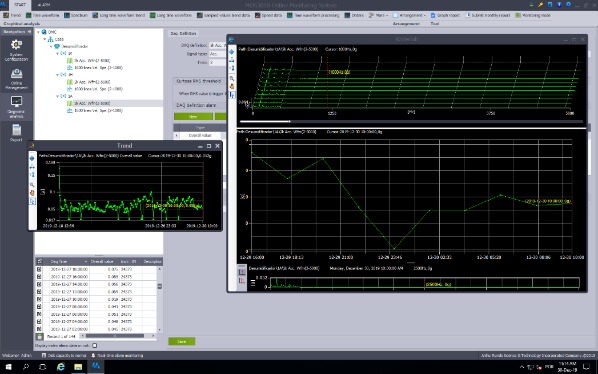Select the highlighted Acc. Wfm tree item
Viewport: 598px width, 374px height.
(x=92, y=103)
